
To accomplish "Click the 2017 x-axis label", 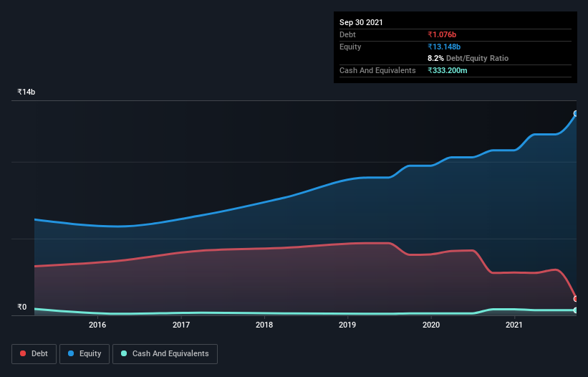I will tap(181, 325).
